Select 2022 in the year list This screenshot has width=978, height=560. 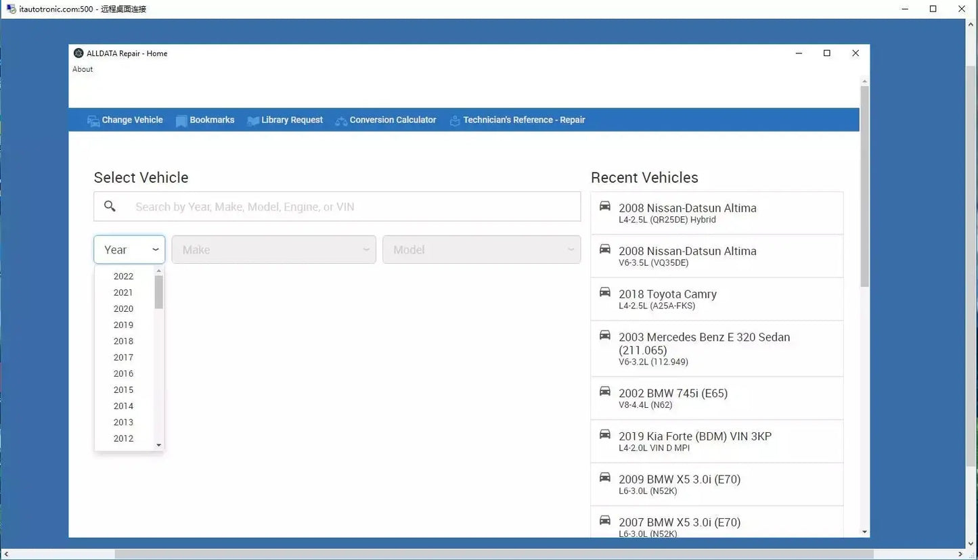(123, 276)
